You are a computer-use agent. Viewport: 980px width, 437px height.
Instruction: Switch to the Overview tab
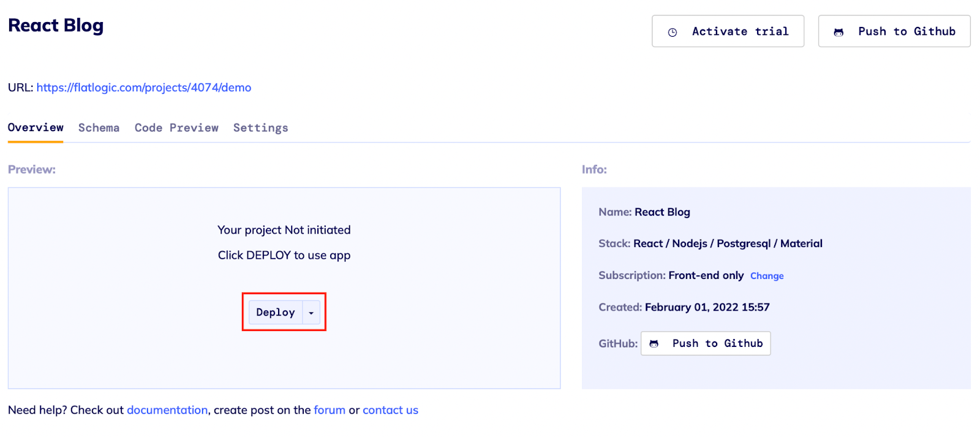[x=36, y=127]
